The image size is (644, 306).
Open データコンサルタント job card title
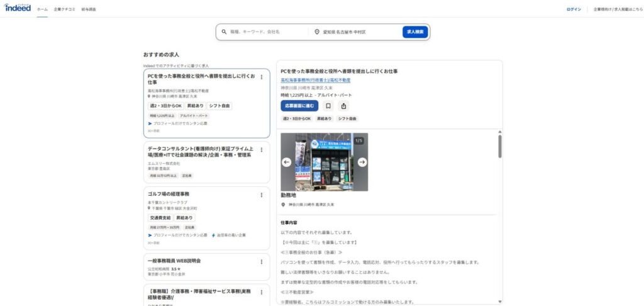[x=201, y=152]
